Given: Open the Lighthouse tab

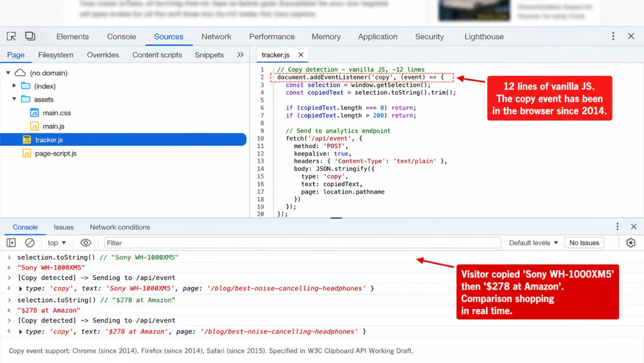Looking at the screenshot, I should pos(484,37).
